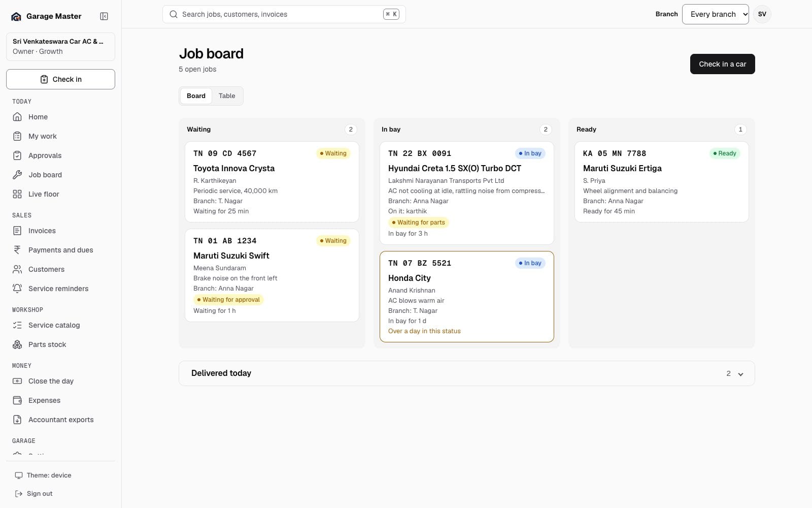812x508 pixels.
Task: Click the rupee icon for Payments and dues
Action: pos(17,250)
